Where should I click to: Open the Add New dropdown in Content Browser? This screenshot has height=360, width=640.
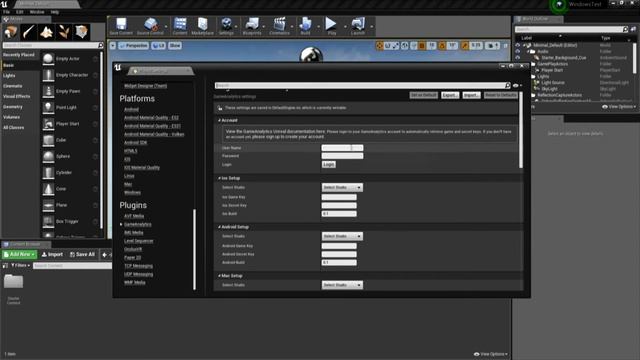pyautogui.click(x=19, y=254)
